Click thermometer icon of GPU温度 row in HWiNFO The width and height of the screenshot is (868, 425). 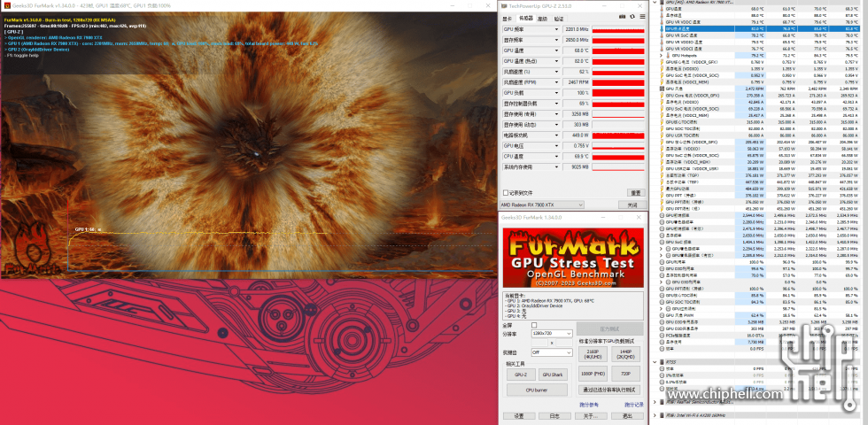pyautogui.click(x=663, y=9)
